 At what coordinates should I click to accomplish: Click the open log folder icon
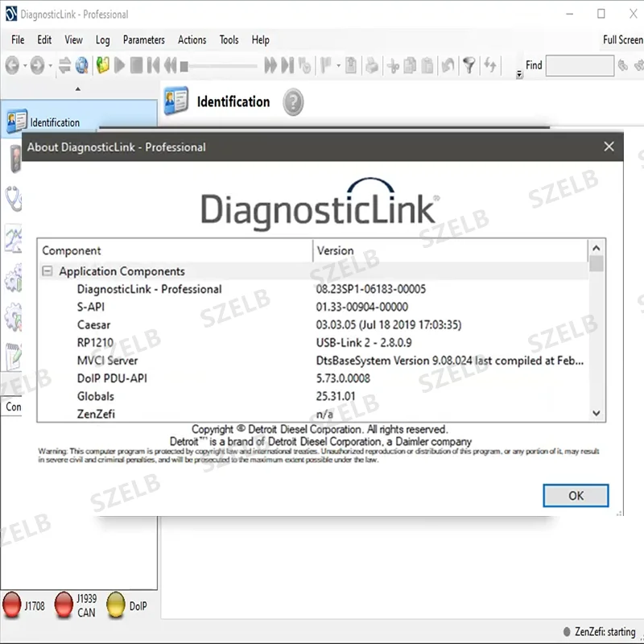[103, 65]
